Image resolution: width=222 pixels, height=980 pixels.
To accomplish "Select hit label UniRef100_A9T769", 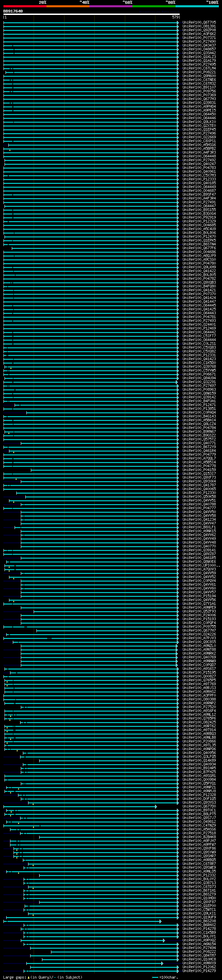I will [x=199, y=684].
